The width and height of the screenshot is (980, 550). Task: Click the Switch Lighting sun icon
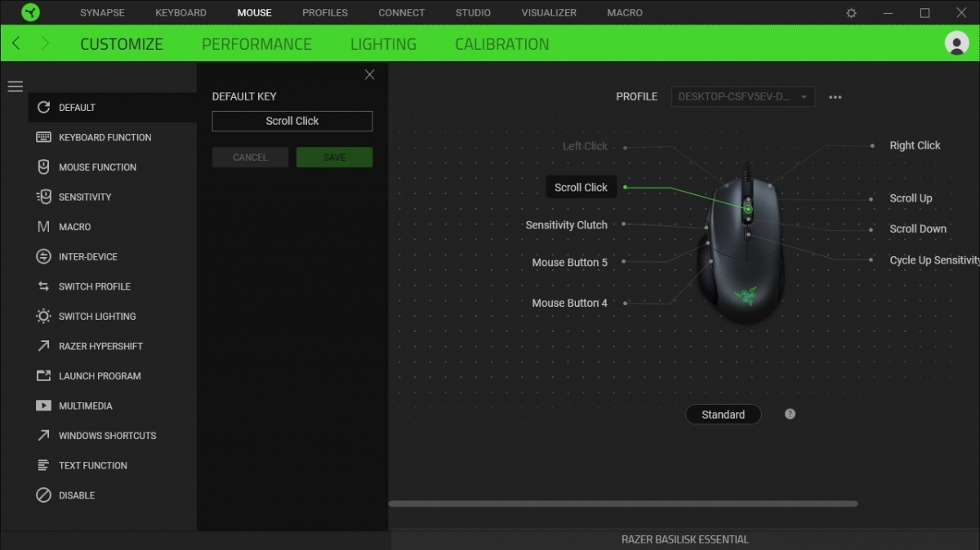pos(43,316)
